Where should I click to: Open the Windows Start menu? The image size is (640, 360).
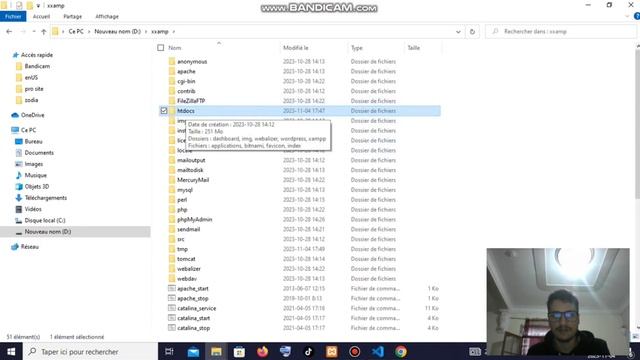[x=11, y=351]
